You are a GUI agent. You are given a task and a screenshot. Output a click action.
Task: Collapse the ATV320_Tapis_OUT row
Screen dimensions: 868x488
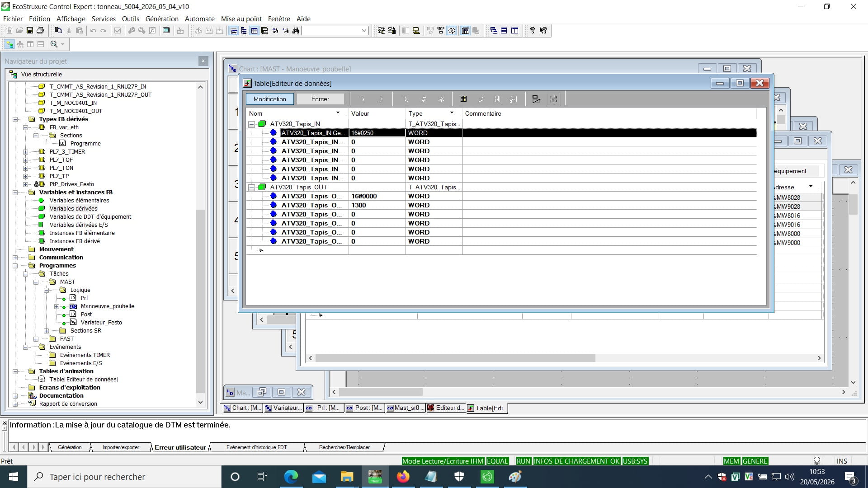pos(252,187)
